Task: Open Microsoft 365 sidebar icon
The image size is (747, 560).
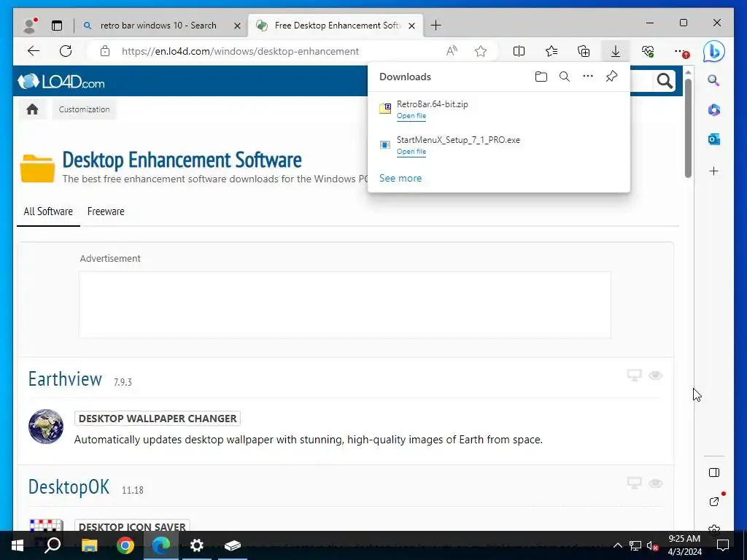Action: 713,110
